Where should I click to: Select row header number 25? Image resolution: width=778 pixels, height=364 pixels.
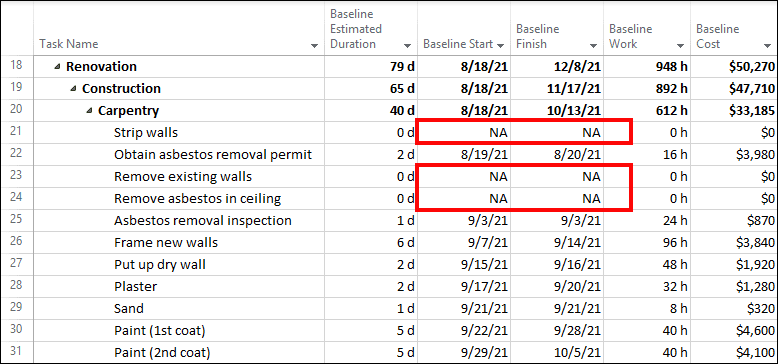[x=16, y=220]
